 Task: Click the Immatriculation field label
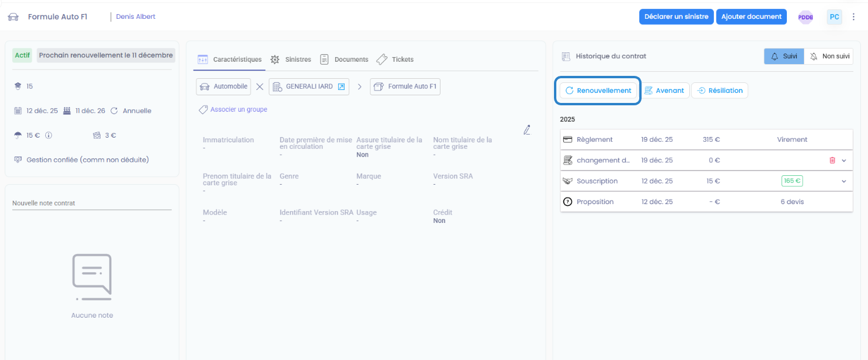coord(228,140)
